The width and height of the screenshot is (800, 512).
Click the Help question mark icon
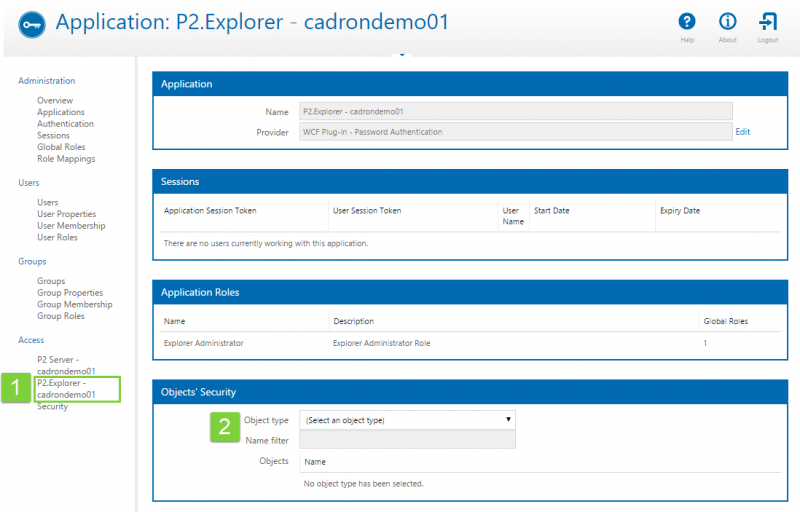click(687, 22)
